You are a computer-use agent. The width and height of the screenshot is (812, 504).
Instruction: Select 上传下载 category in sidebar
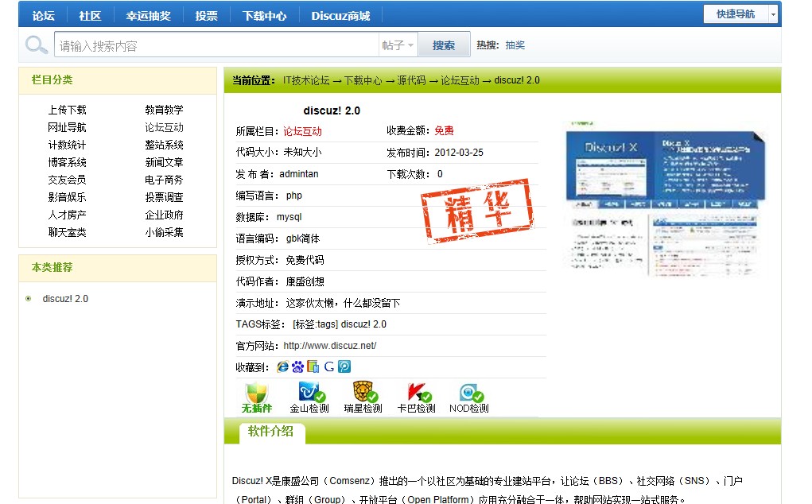click(x=68, y=110)
